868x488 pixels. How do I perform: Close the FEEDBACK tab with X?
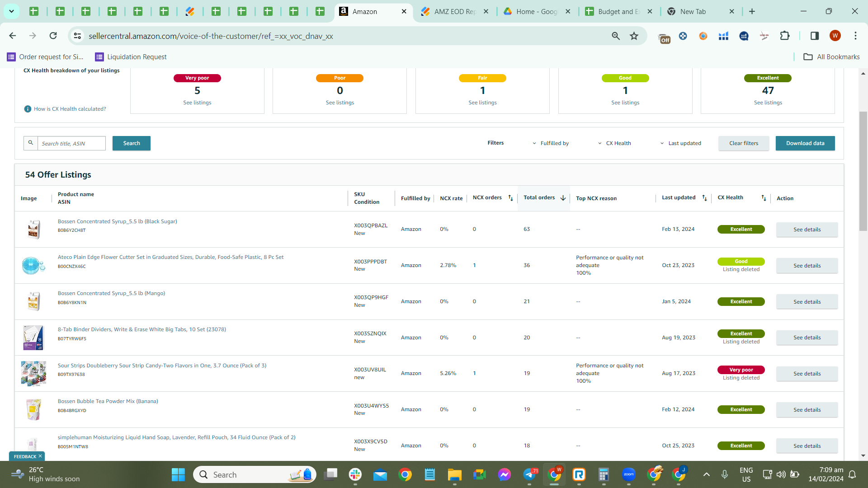tap(40, 456)
